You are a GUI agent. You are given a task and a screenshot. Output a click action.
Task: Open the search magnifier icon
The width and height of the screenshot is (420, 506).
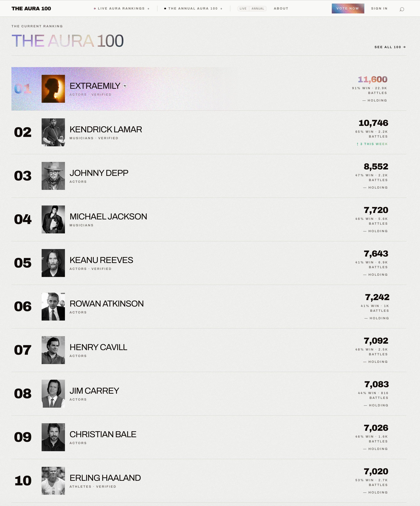[402, 9]
